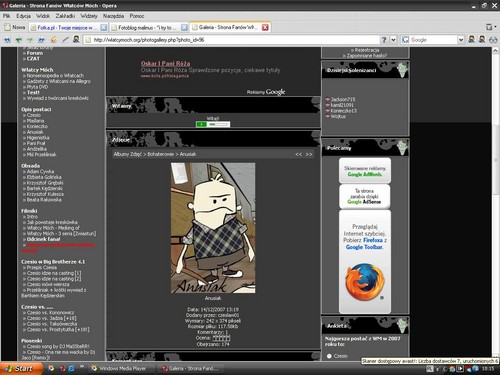Click the Opera icon in title bar
Image resolution: width=500 pixels, height=375 pixels.
coord(5,5)
